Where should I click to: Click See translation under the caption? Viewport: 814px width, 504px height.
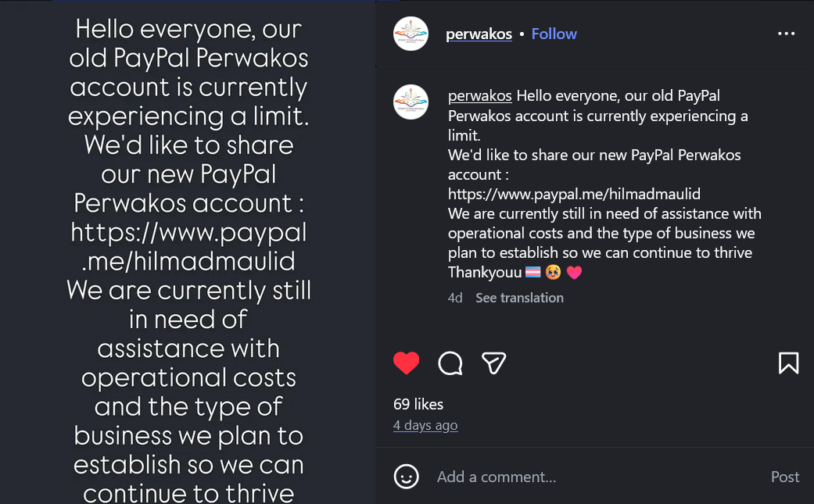(x=519, y=298)
